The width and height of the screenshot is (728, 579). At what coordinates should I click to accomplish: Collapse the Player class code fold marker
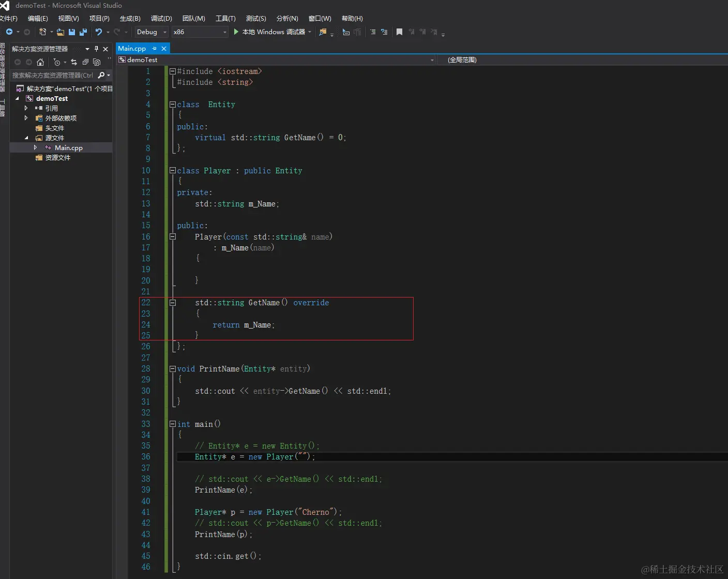[x=173, y=170]
